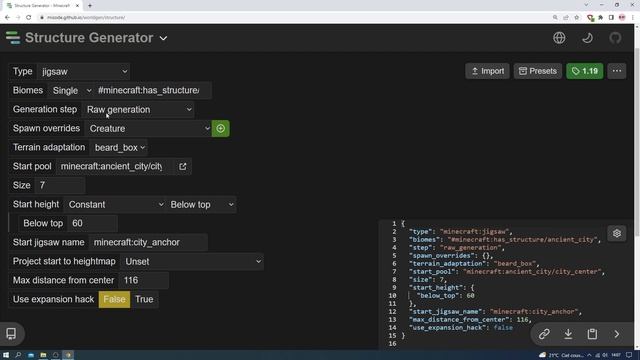Open the Type jigsaw dropdown
This screenshot has width=640, height=360.
click(84, 72)
